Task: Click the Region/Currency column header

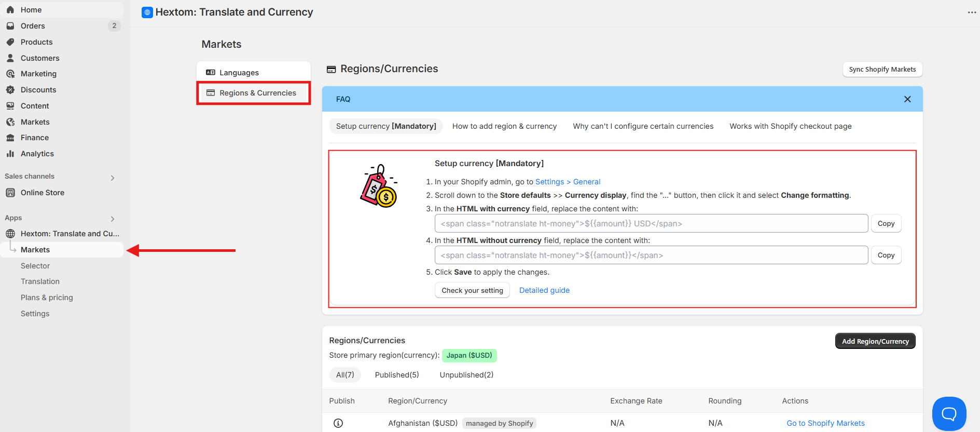Action: pos(418,401)
